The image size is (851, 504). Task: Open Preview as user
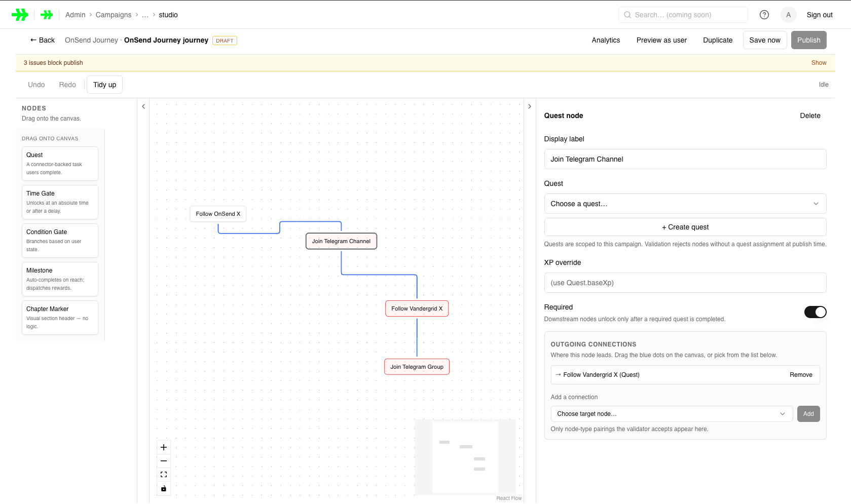coord(661,40)
